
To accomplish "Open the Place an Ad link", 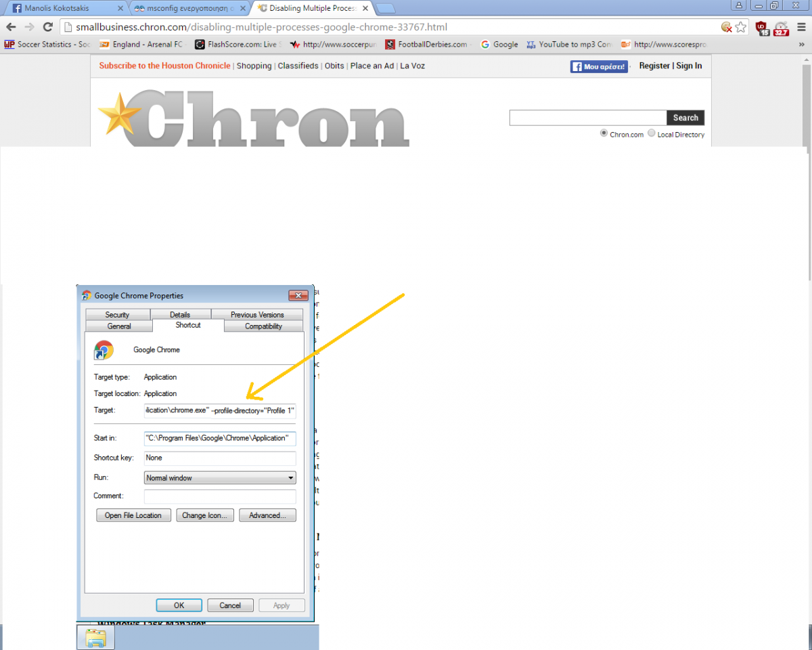I will 372,66.
